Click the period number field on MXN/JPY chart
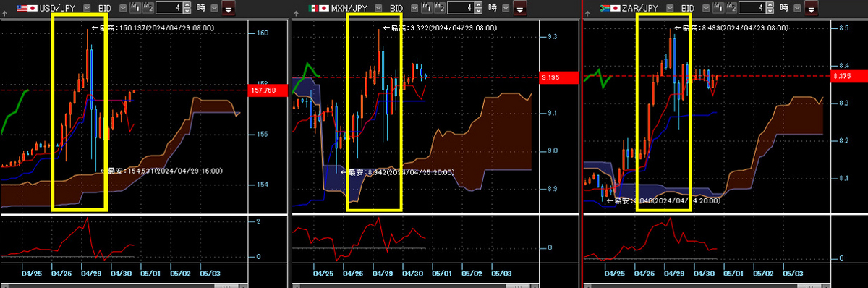 (461, 8)
